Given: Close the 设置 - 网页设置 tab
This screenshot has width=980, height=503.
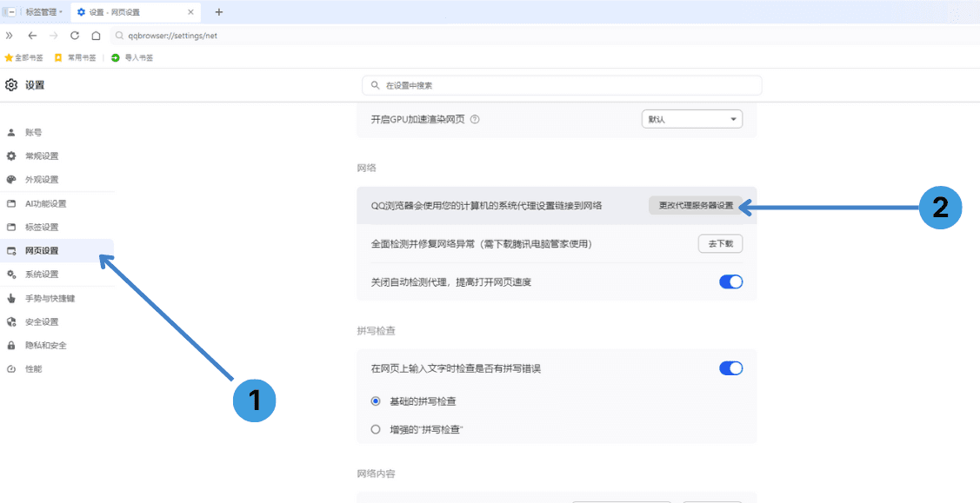Looking at the screenshot, I should point(192,12).
